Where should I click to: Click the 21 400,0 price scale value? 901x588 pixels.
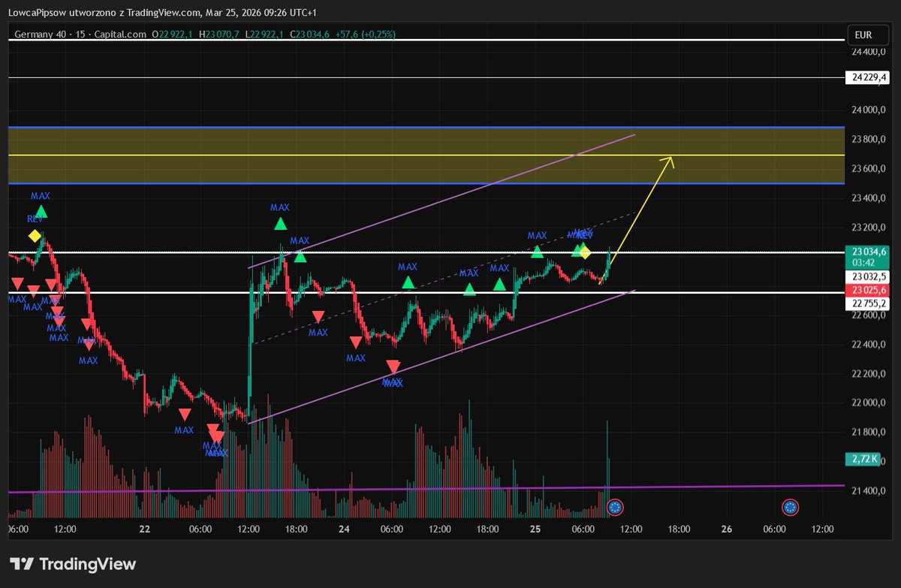tap(869, 491)
